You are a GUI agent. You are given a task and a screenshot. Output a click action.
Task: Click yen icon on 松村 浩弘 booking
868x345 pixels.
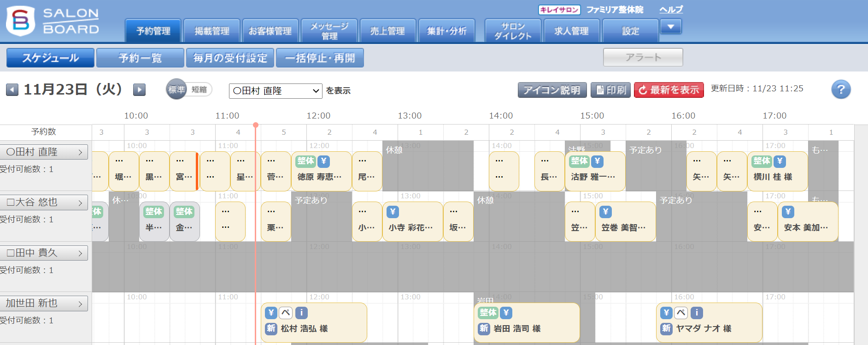click(x=271, y=313)
